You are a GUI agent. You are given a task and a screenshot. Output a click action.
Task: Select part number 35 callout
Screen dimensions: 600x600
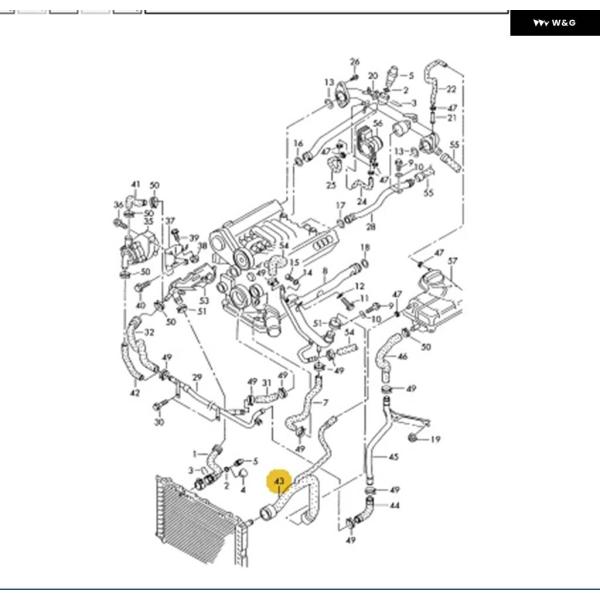[148, 221]
